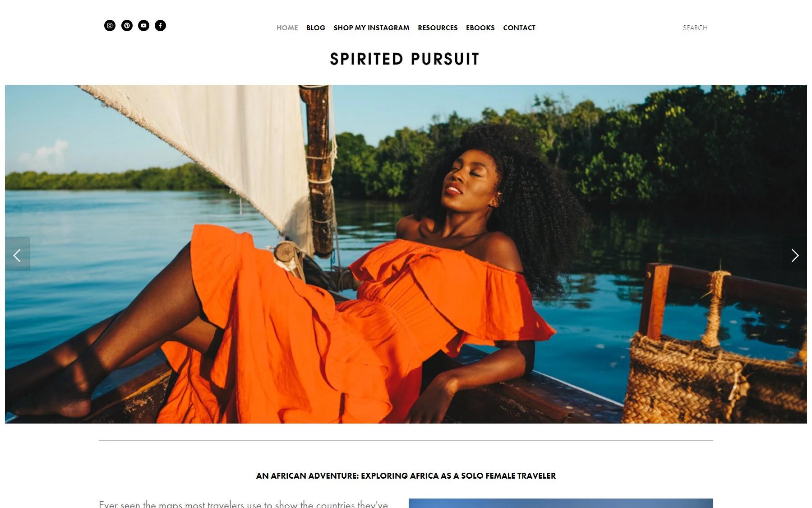Open the blue article thumbnail below heading
Viewport: 812px width, 508px height.
tap(561, 503)
